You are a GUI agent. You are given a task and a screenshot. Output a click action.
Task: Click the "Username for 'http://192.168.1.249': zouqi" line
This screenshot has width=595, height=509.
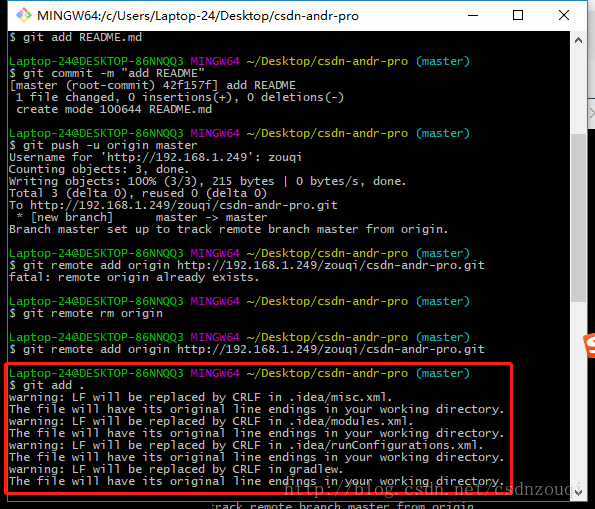point(155,157)
